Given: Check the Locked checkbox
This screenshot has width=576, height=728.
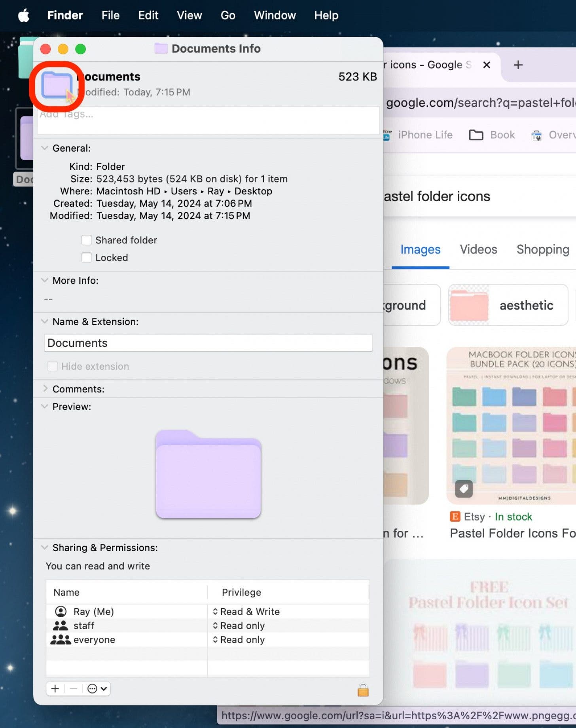Looking at the screenshot, I should coord(87,258).
